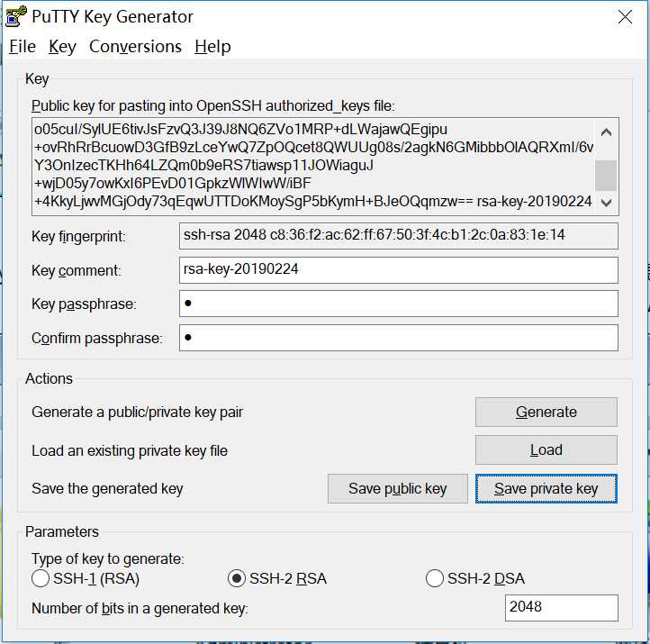Click the number of bits field
650x644 pixels.
[x=561, y=607]
